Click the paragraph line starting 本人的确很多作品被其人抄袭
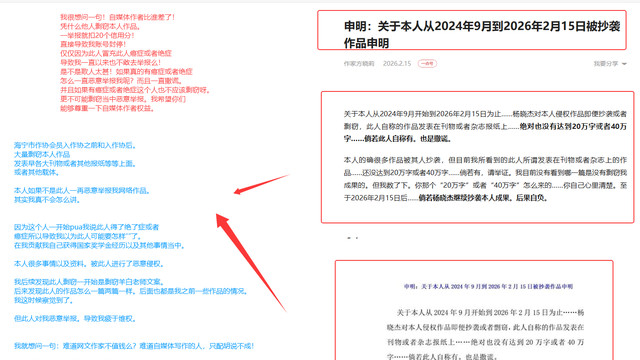Viewport: 640px width, 360px height. pyautogui.click(x=485, y=160)
